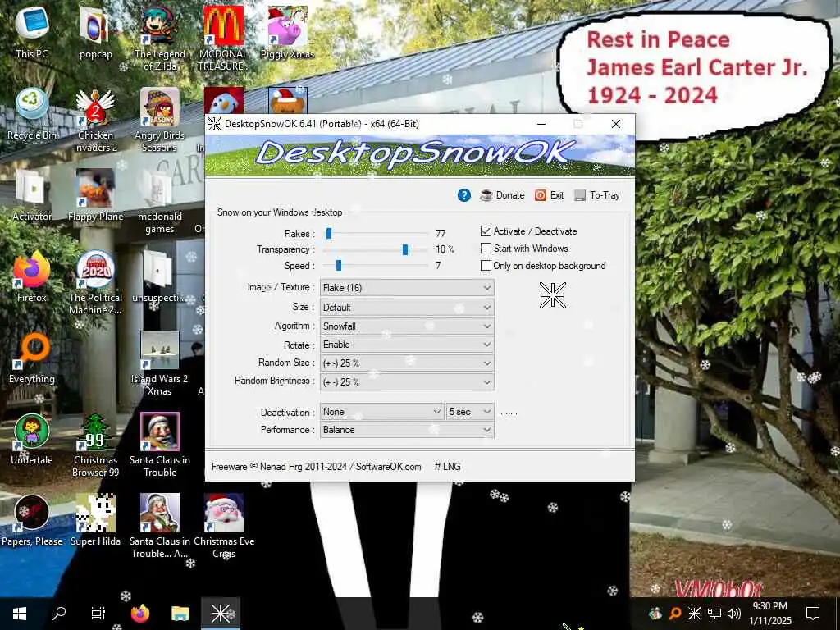Click the DesktopSnowOK banner image
The width and height of the screenshot is (840, 630).
pyautogui.click(x=420, y=156)
